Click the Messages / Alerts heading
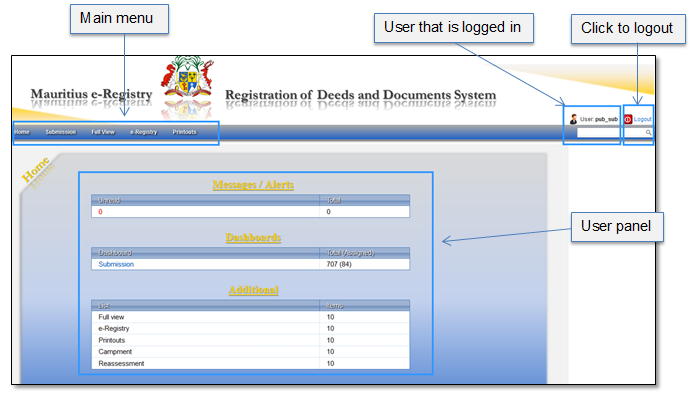The image size is (695, 396). click(x=253, y=184)
